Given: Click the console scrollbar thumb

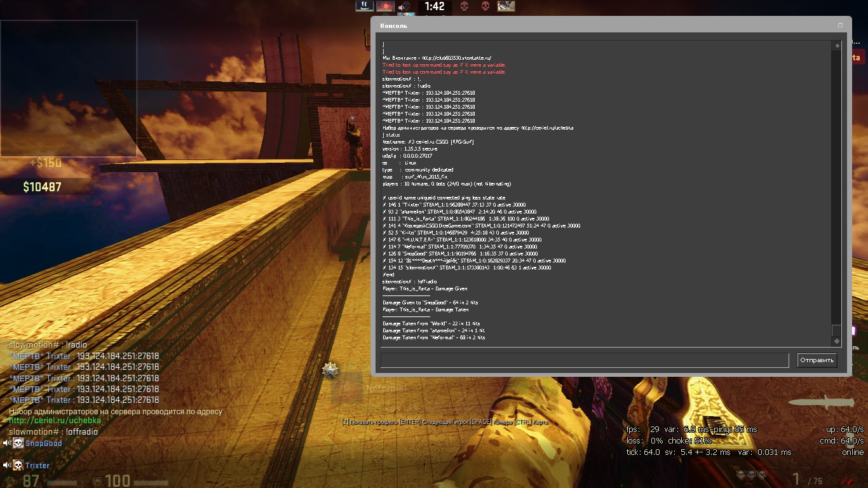Looking at the screenshot, I should pos(837,330).
